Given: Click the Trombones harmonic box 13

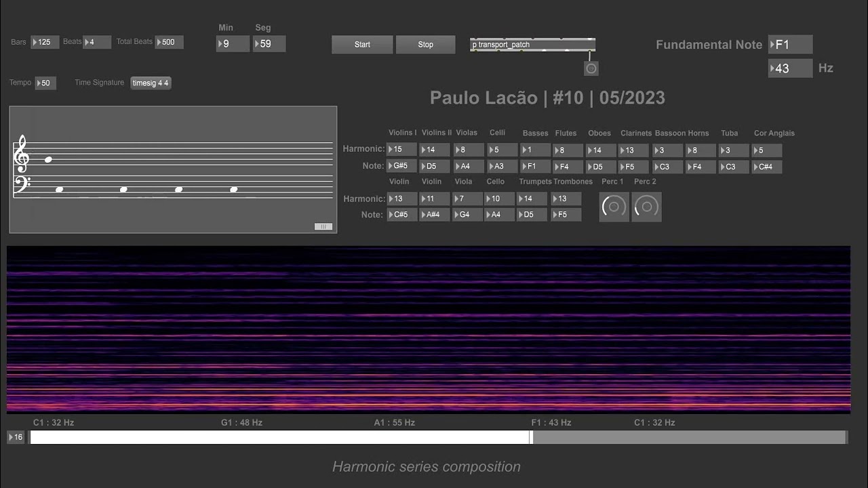Looking at the screenshot, I should (568, 199).
